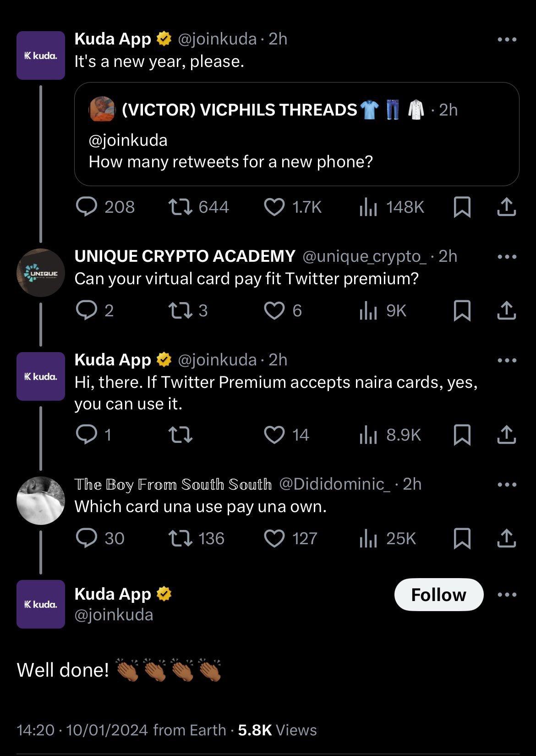Bookmark Kuda's 'It's a new year' tweet
This screenshot has height=756, width=536.
click(462, 207)
